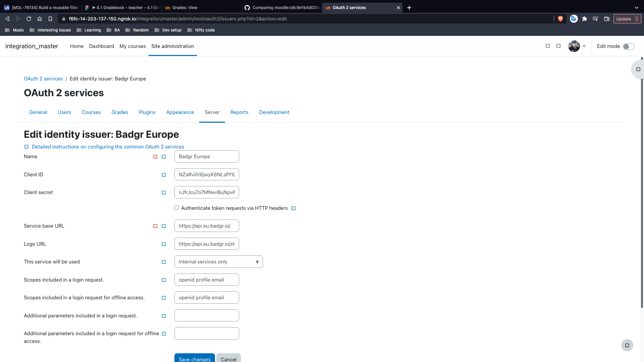Open My courses in top navigation
The image size is (644, 362).
[x=133, y=46]
